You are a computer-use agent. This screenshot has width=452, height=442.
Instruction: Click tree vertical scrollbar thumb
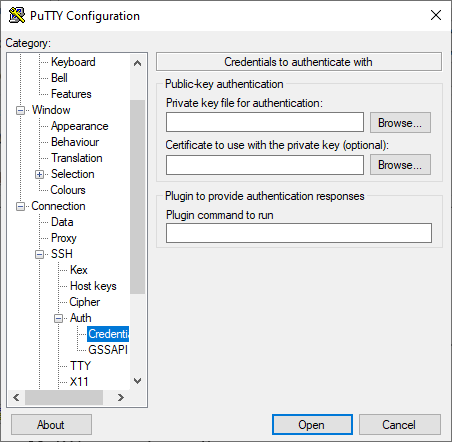[137, 197]
